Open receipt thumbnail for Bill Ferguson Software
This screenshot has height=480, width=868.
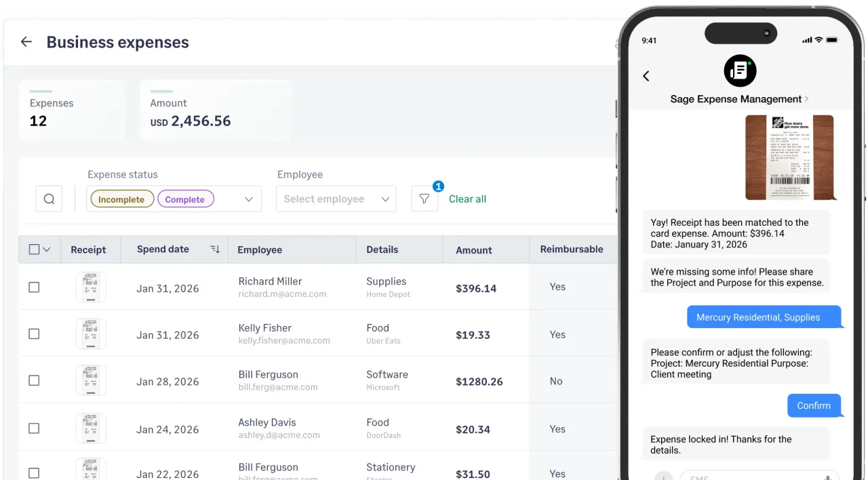(x=91, y=381)
